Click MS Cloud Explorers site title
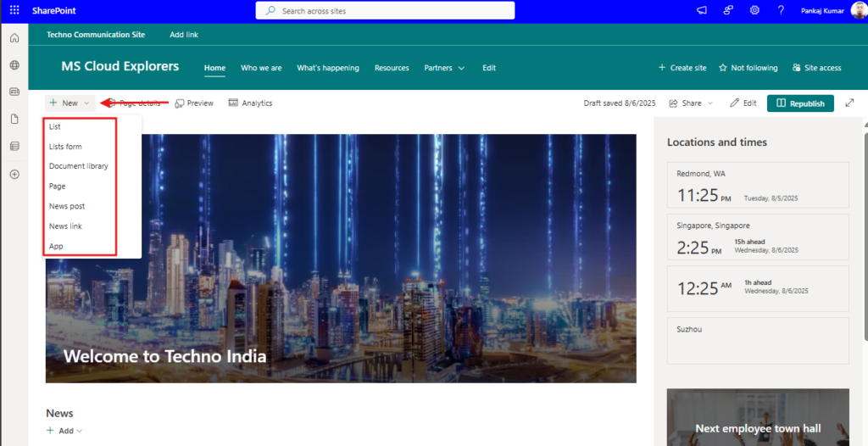 (120, 66)
